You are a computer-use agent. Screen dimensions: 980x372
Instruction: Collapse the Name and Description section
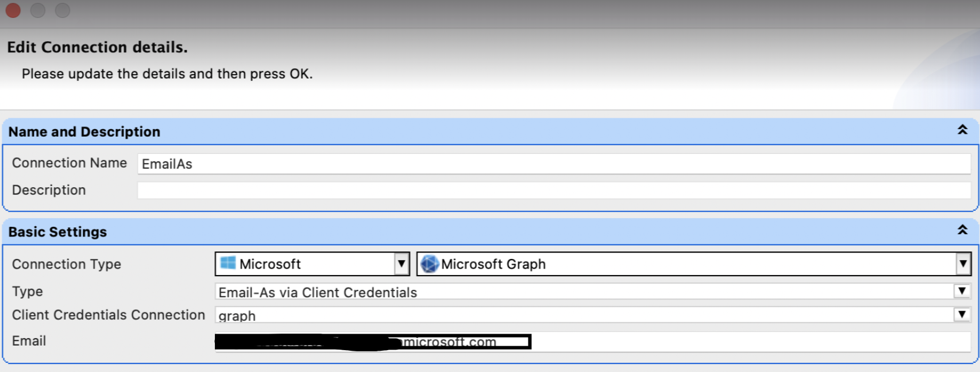(x=962, y=130)
